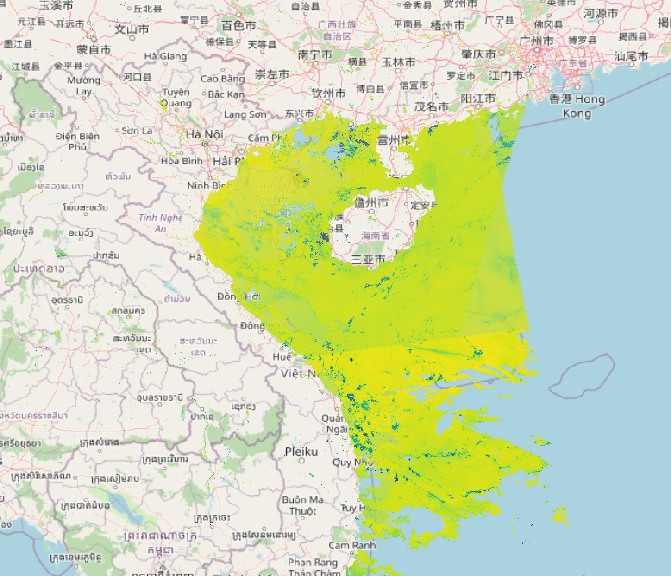Select the Bắc Kạn label
671x576 pixels.
tap(226, 94)
